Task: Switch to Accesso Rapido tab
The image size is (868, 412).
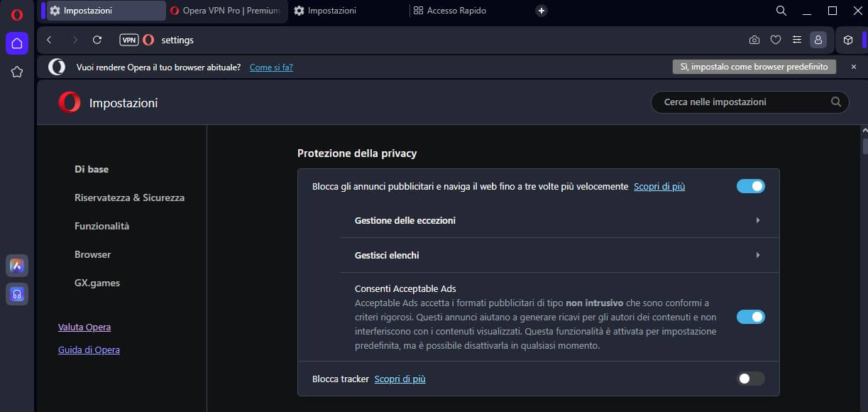Action: coord(468,11)
